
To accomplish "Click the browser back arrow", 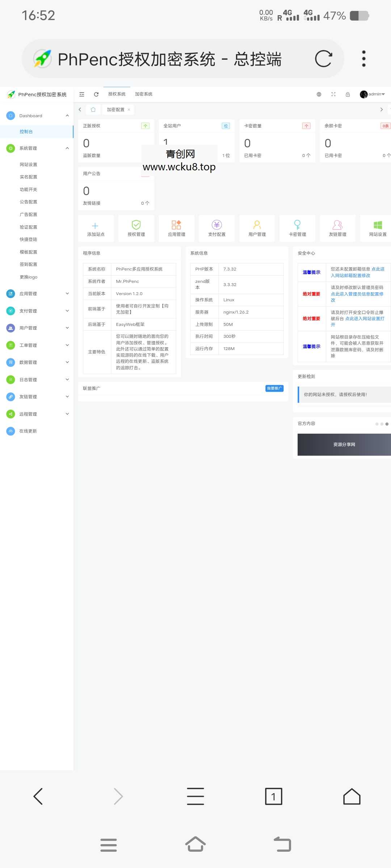I will tap(38, 796).
